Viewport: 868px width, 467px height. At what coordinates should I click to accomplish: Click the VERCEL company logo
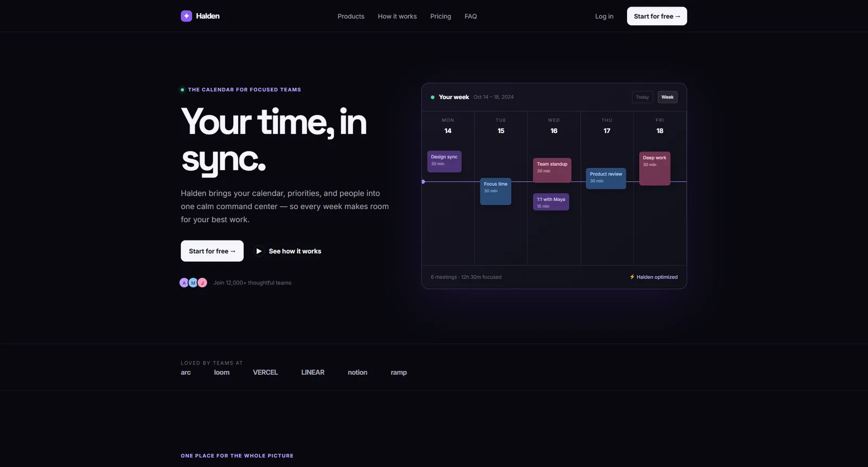265,373
